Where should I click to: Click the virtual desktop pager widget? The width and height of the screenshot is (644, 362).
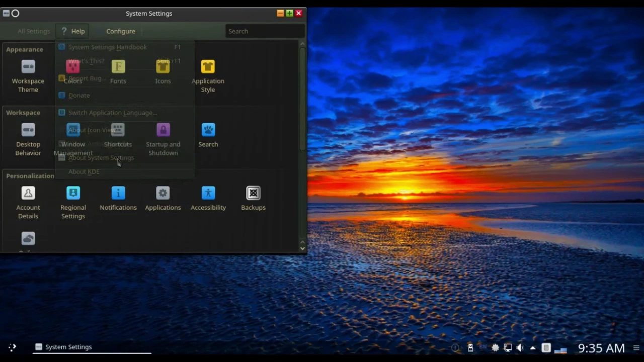[560, 349]
